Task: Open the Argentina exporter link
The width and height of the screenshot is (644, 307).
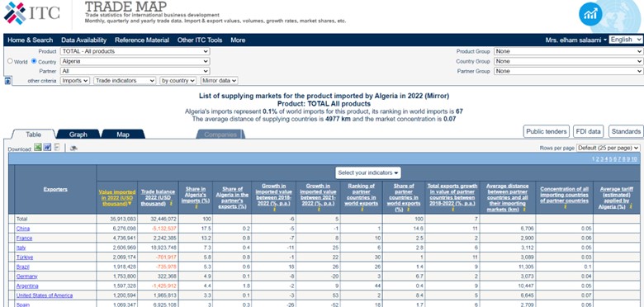Action: (x=27, y=286)
